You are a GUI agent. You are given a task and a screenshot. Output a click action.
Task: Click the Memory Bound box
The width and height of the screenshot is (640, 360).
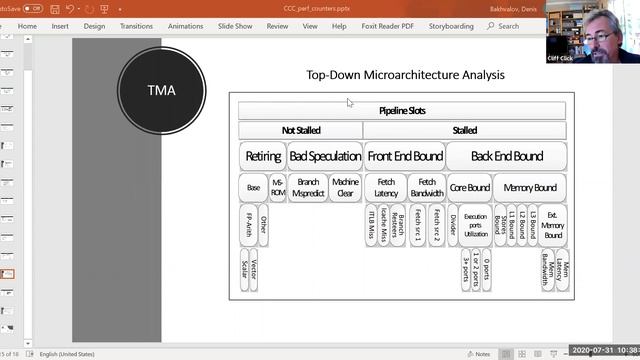pyautogui.click(x=530, y=188)
